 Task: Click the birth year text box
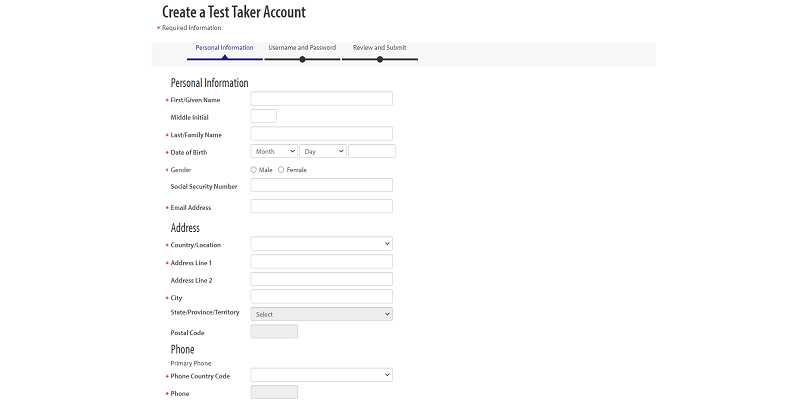pyautogui.click(x=372, y=151)
